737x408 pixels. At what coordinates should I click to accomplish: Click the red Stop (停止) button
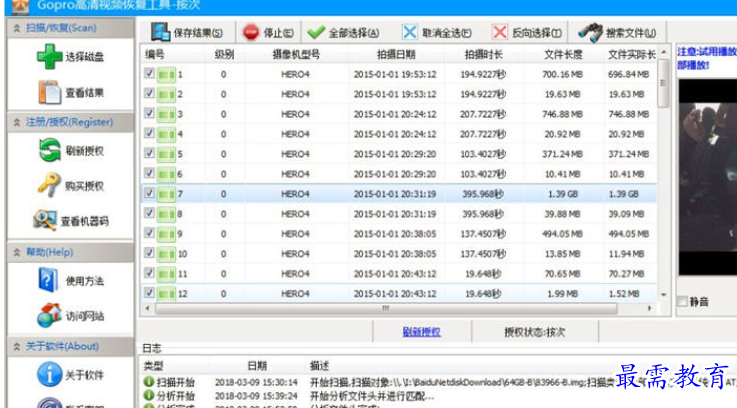point(251,32)
